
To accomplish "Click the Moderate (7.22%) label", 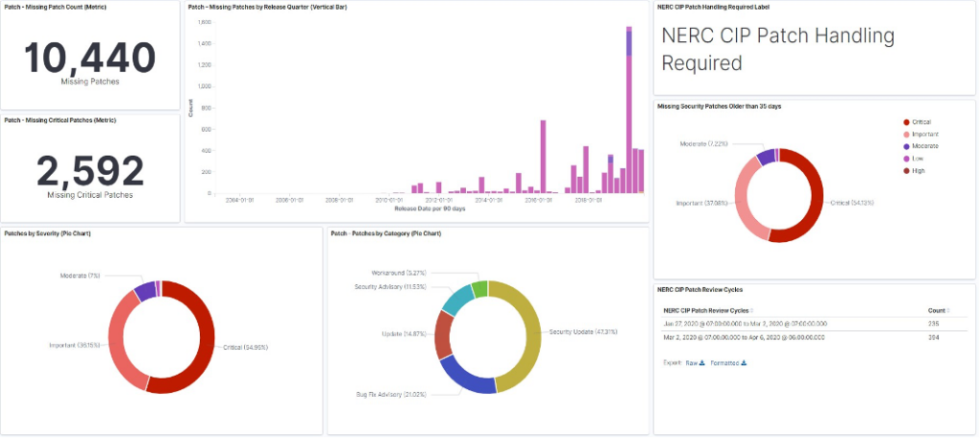I will [x=702, y=144].
